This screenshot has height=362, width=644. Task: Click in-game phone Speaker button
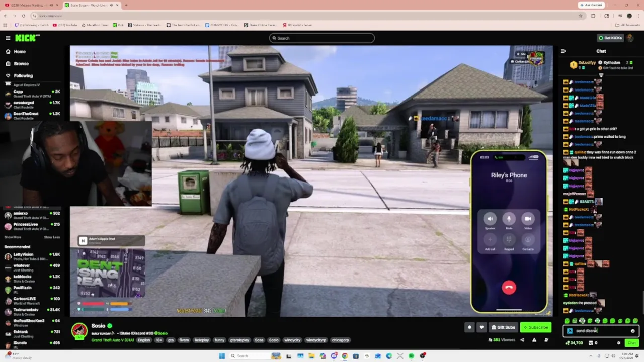point(490,219)
